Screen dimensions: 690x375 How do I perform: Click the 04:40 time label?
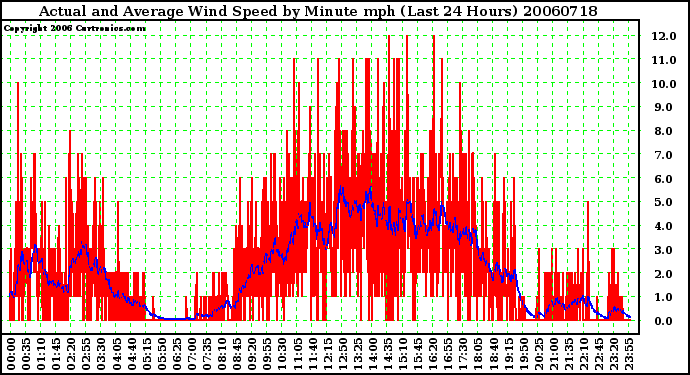pos(131,354)
